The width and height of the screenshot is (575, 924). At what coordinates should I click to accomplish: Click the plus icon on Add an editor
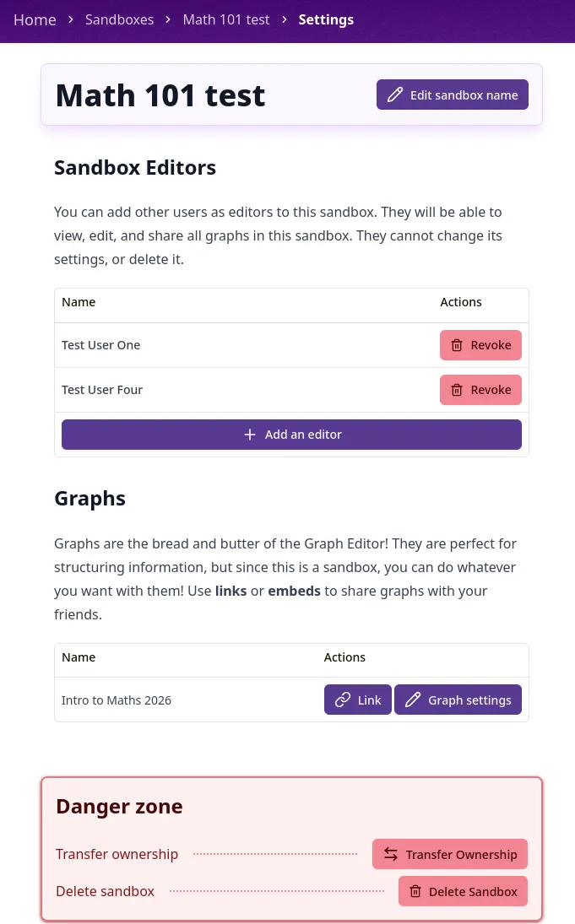[250, 435]
